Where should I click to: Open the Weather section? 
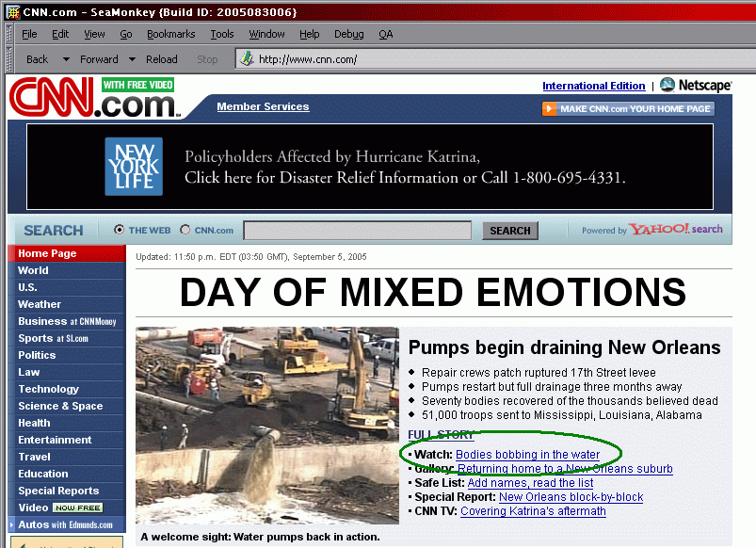click(67, 304)
